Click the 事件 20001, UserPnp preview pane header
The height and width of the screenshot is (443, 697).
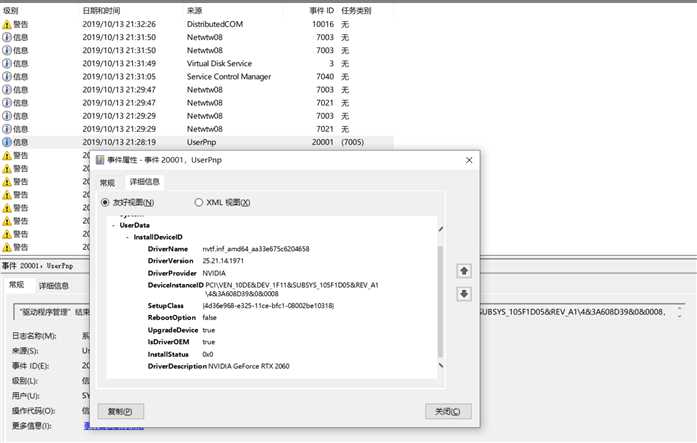[x=38, y=266]
